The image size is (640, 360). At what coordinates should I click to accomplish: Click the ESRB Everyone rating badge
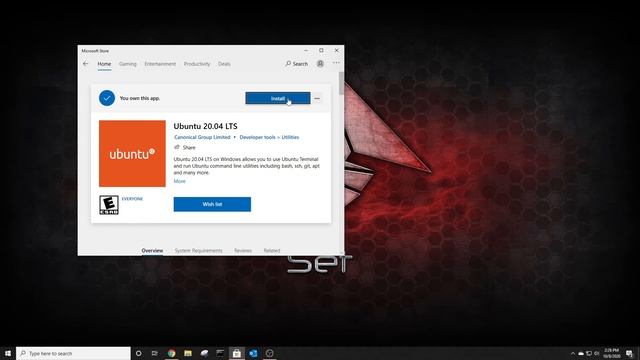coord(109,205)
